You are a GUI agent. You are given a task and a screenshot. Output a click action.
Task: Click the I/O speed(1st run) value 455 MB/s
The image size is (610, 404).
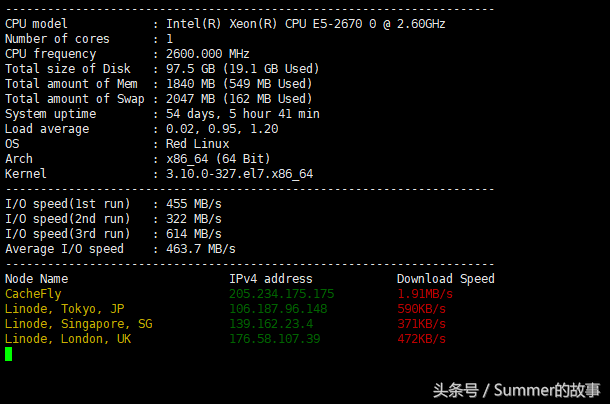click(194, 204)
